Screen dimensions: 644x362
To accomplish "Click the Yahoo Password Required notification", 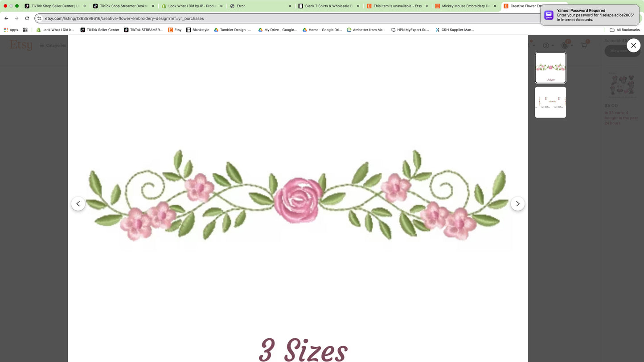I will (x=590, y=15).
